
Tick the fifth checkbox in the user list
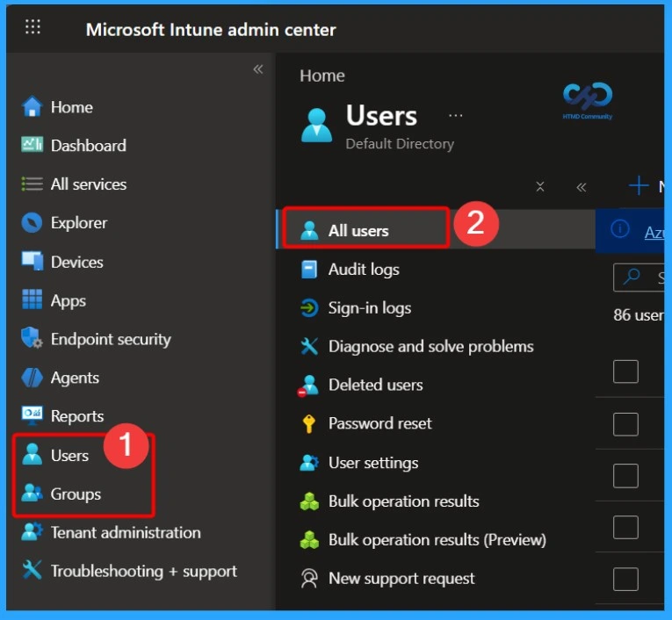click(x=625, y=580)
